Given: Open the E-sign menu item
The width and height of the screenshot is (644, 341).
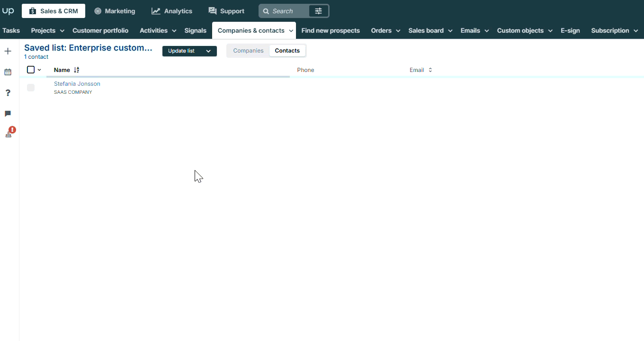Looking at the screenshot, I should [570, 30].
